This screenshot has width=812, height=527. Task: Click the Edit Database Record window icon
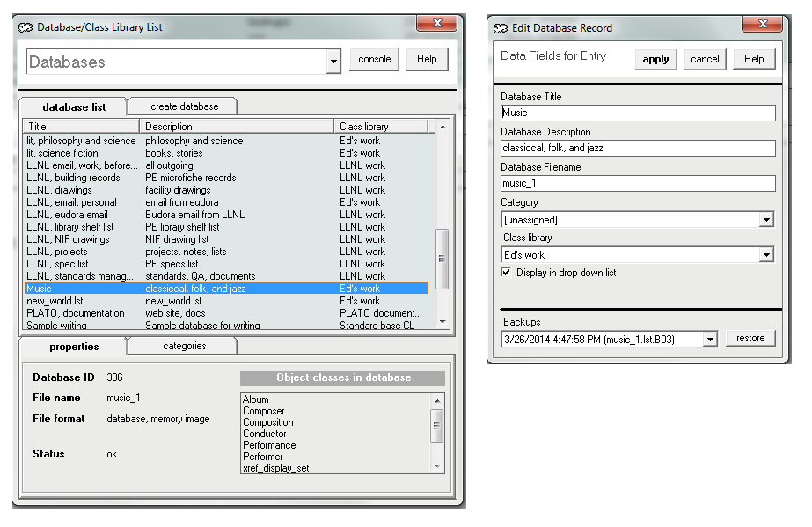pyautogui.click(x=501, y=27)
